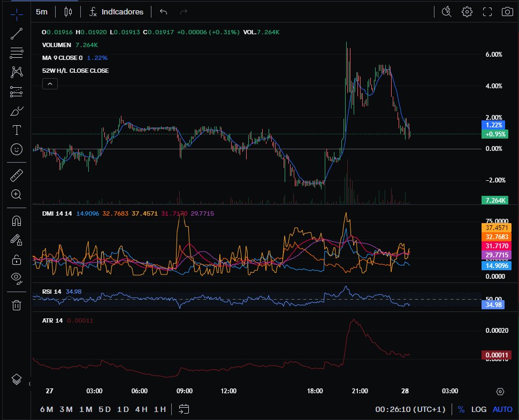Toggle magnet mode for drawings
519x420 pixels.
coord(17,221)
